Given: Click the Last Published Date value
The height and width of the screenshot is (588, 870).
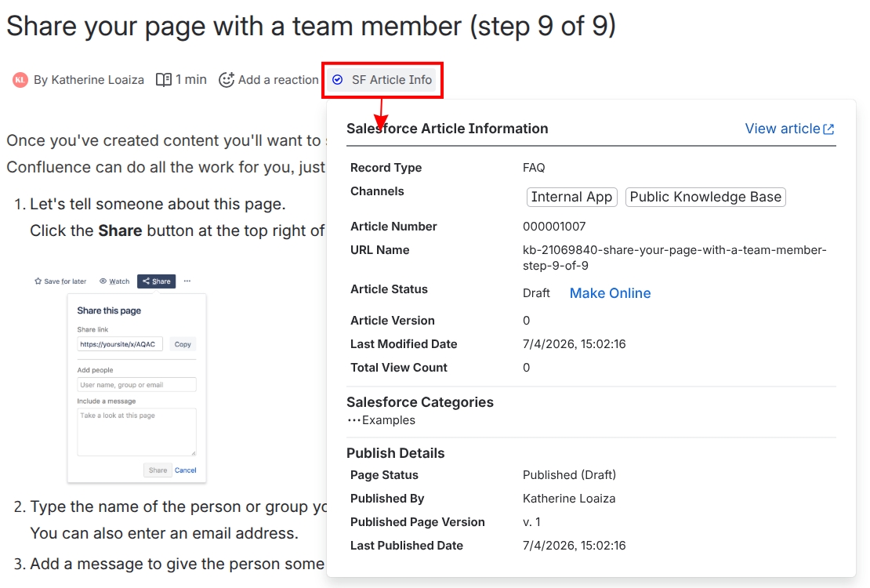Looking at the screenshot, I should (574, 546).
